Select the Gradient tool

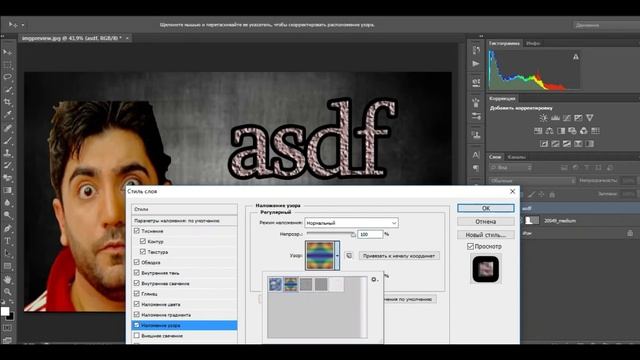(7, 190)
